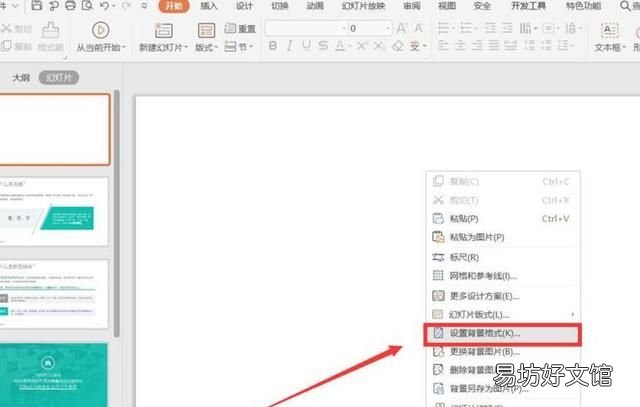Open the 节 section dropdown
The height and width of the screenshot is (407, 640).
[239, 47]
